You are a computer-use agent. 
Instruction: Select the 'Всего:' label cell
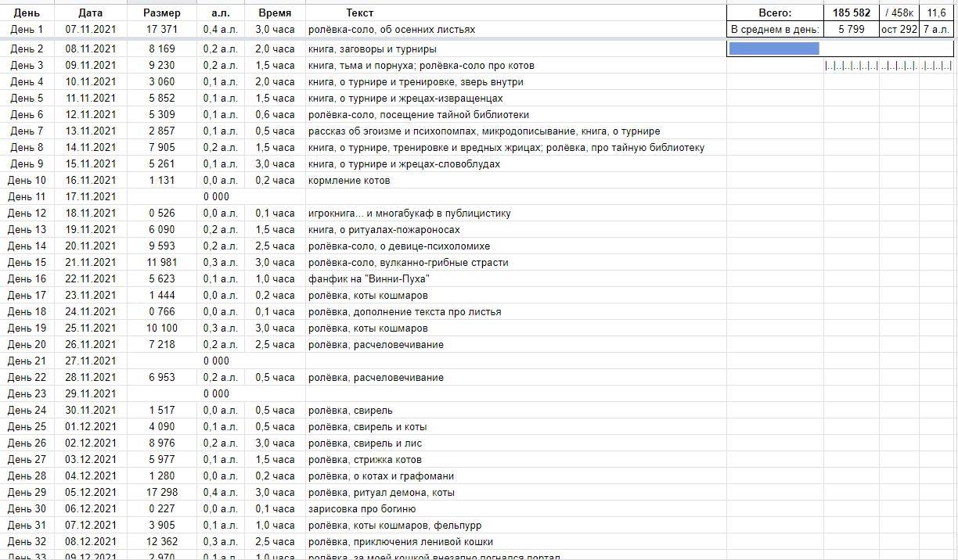pyautogui.click(x=775, y=13)
